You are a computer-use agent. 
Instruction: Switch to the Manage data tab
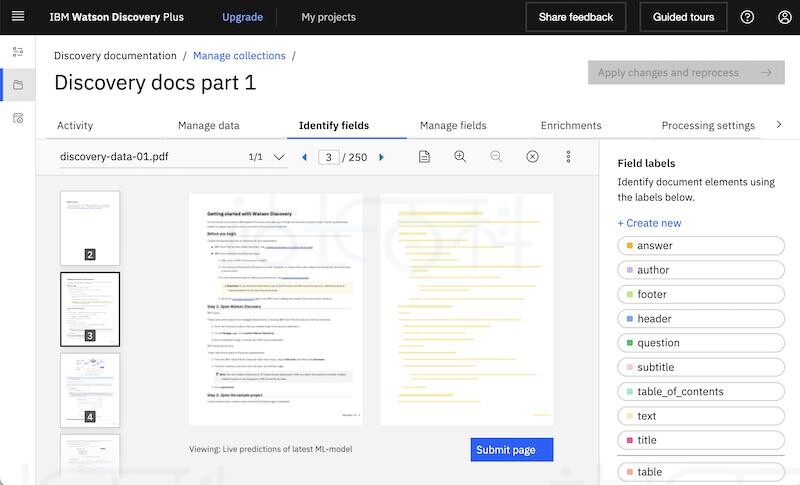(x=209, y=125)
